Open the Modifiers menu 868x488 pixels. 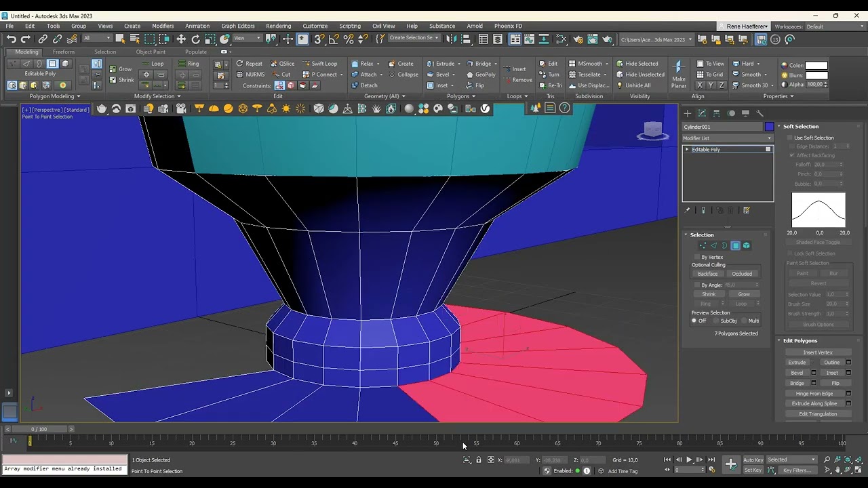[x=163, y=26]
